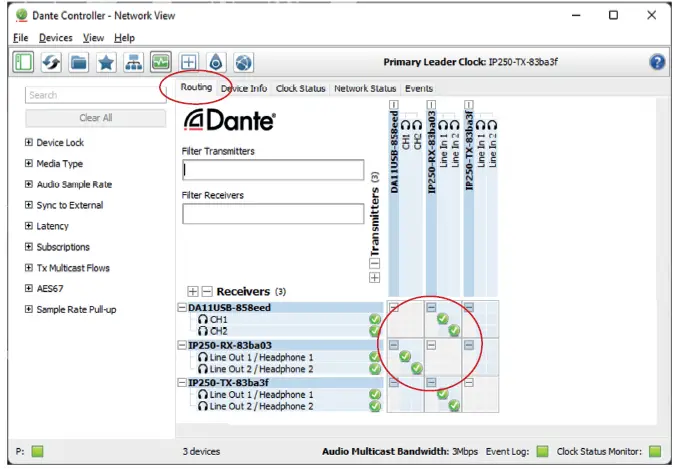
Task: Expand the Sample Rate Pull-up filter
Action: pyautogui.click(x=28, y=309)
